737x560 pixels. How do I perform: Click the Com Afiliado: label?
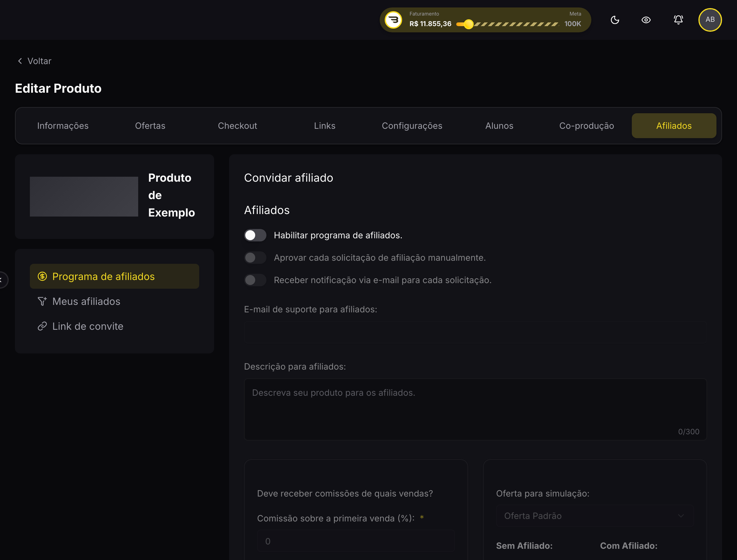point(629,546)
